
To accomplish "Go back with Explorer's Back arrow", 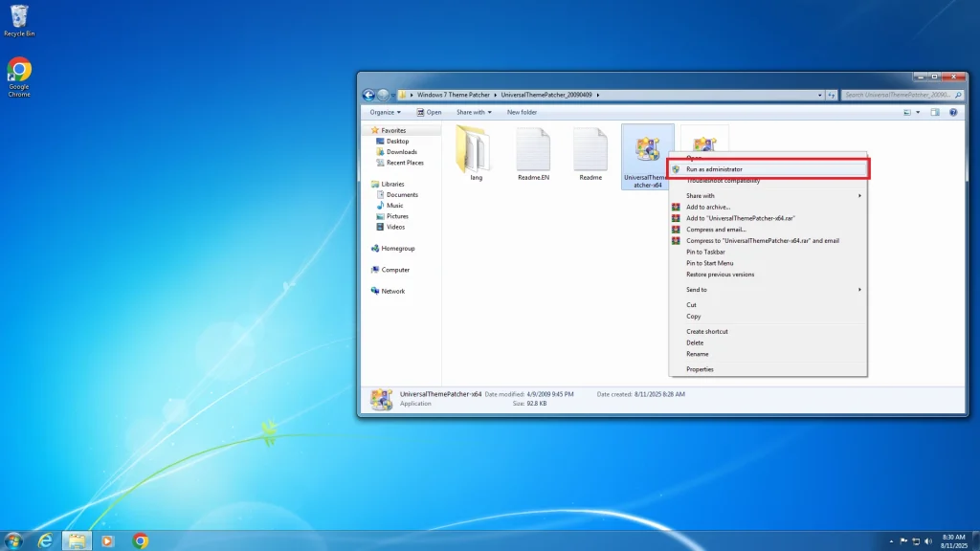I will click(x=368, y=95).
